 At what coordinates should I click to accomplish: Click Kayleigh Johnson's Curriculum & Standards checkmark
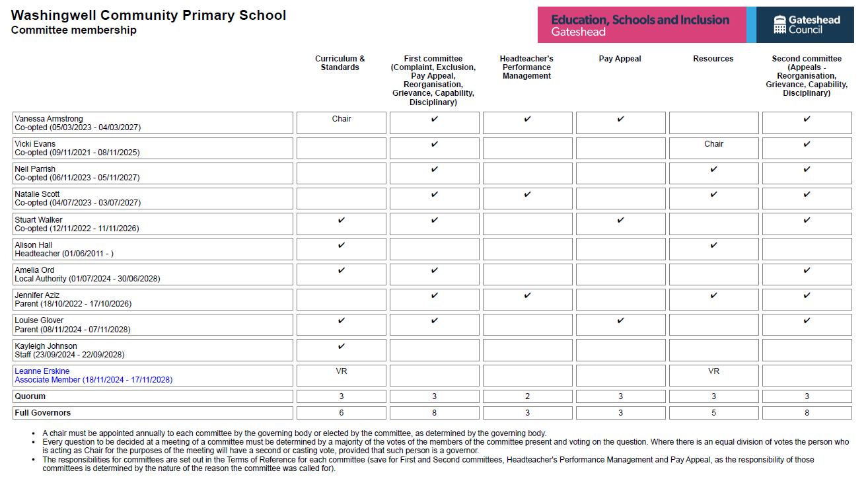(x=341, y=346)
